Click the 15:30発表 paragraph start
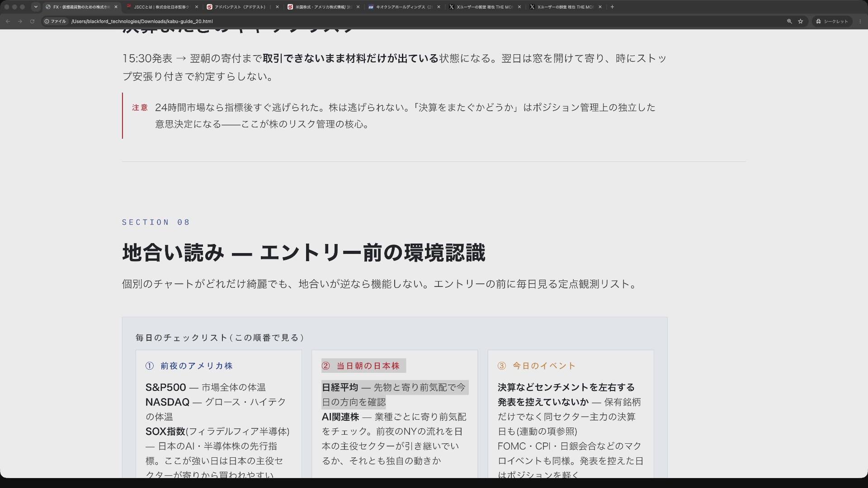This screenshot has height=488, width=868. [x=147, y=58]
